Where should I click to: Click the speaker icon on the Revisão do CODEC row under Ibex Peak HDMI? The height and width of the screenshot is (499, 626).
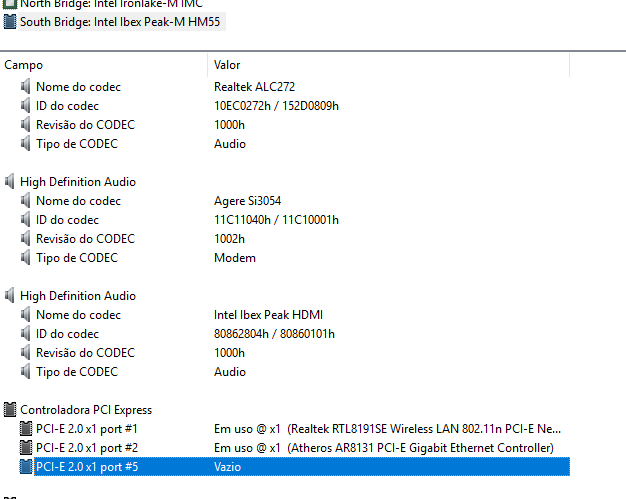[x=26, y=353]
